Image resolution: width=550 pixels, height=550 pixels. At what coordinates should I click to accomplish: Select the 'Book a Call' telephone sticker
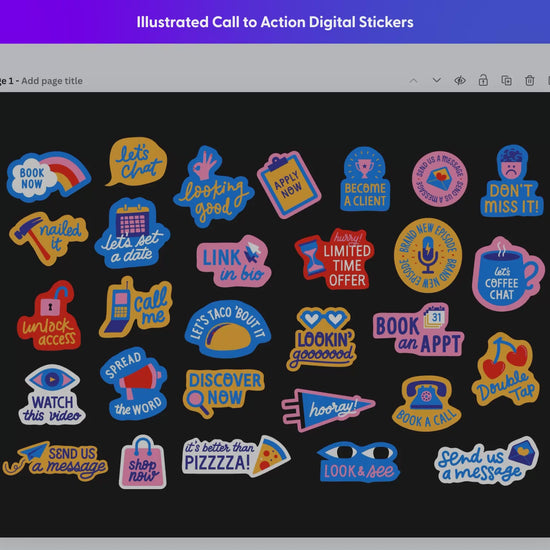tap(427, 403)
